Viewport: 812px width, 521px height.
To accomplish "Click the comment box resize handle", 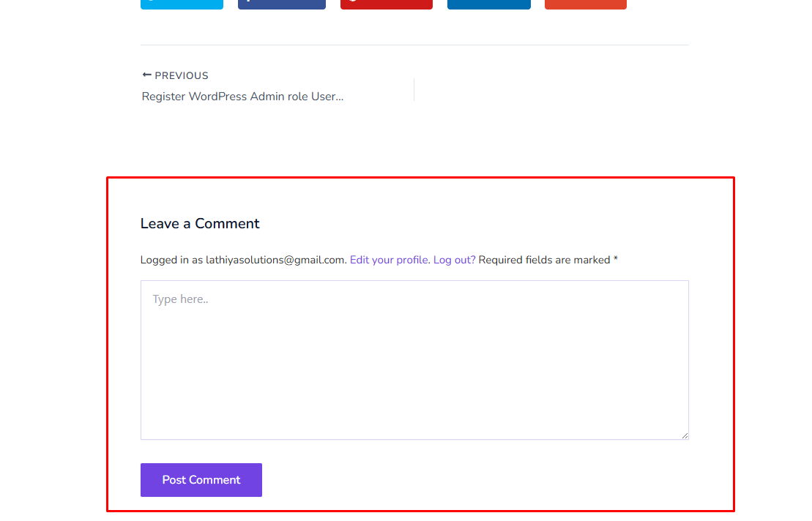I will pos(685,435).
